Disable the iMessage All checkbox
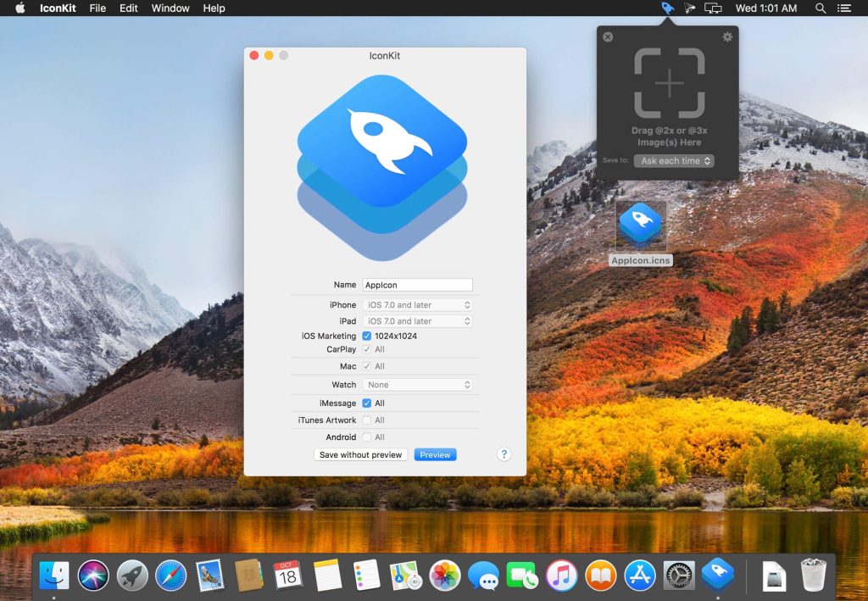 coord(367,403)
